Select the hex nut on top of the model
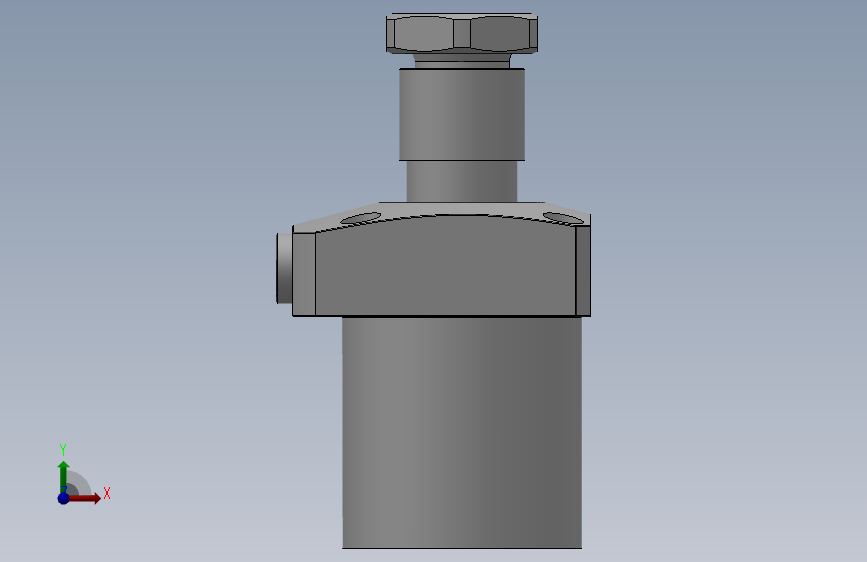 click(x=462, y=33)
